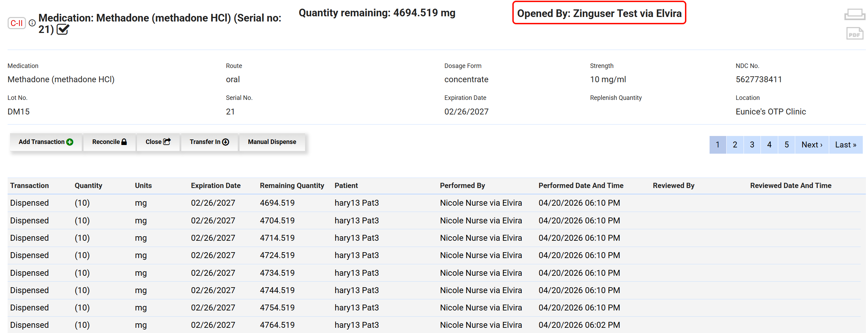The height and width of the screenshot is (333, 868).
Task: Click the Next › pagination link
Action: coord(812,145)
